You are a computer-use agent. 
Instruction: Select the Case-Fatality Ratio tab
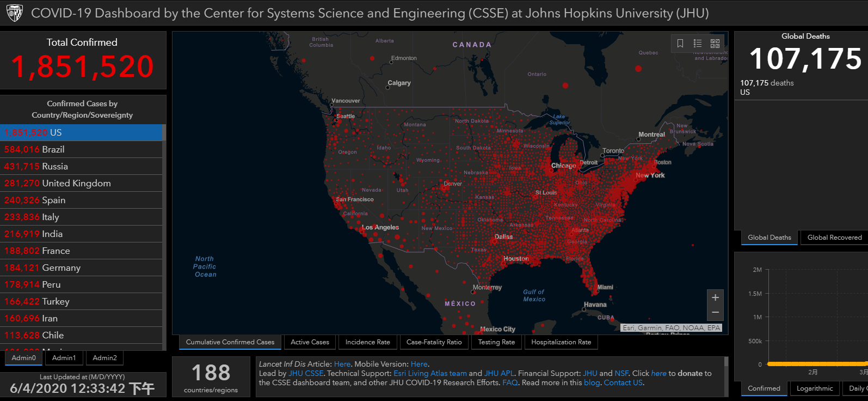click(x=434, y=342)
